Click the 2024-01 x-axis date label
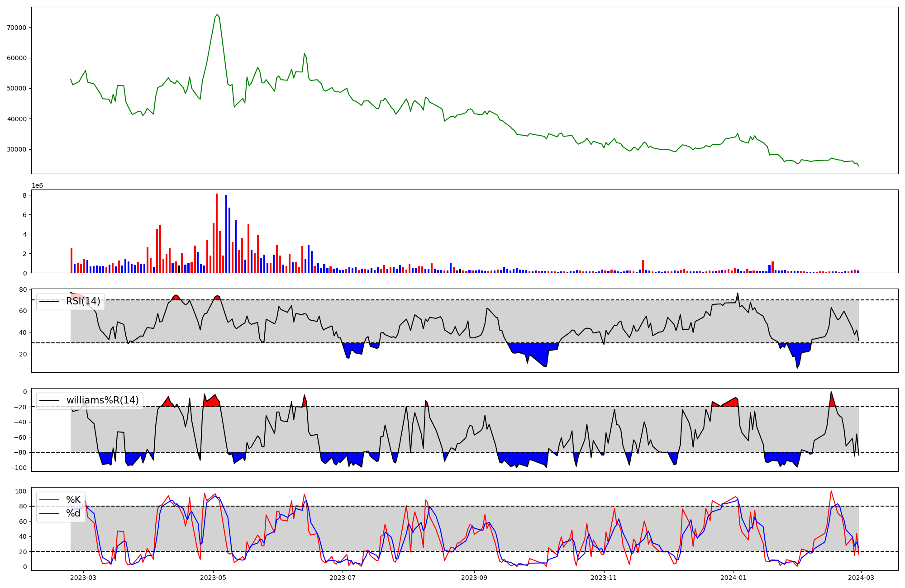The image size is (905, 588). [x=734, y=578]
